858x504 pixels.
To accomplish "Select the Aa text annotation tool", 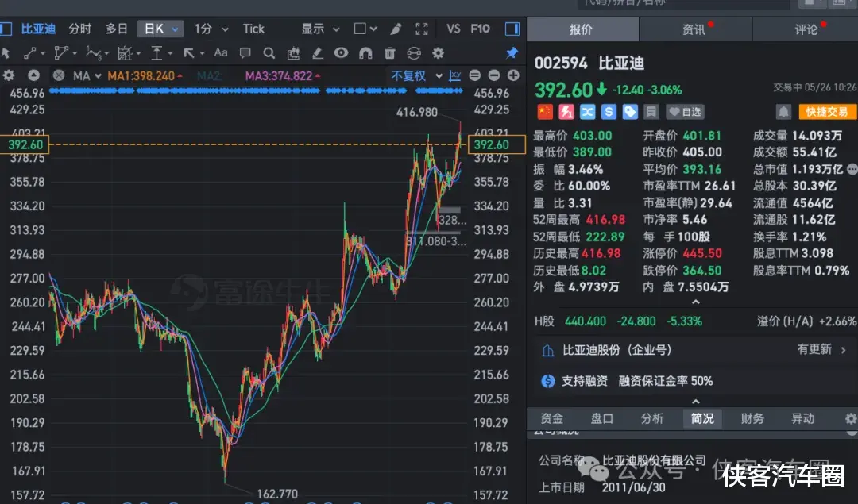I will [x=221, y=52].
